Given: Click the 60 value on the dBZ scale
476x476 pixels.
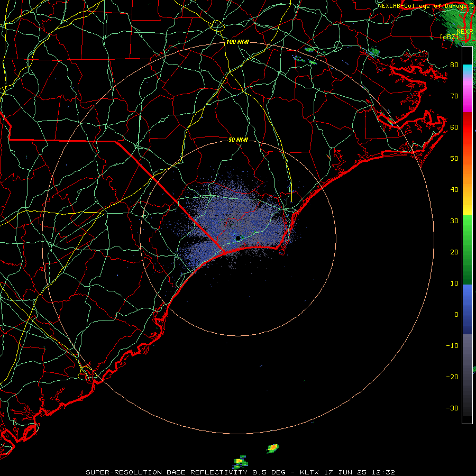Looking at the screenshot, I should coord(454,127).
